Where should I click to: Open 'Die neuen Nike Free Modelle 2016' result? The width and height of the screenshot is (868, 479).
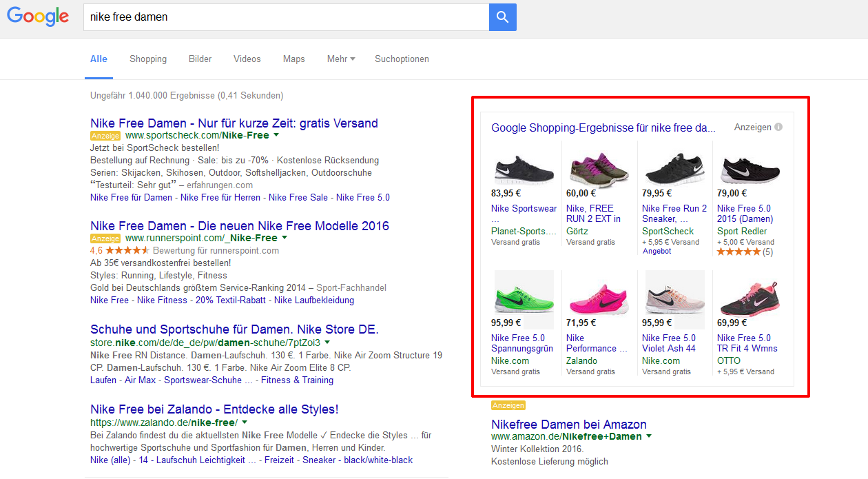click(x=240, y=226)
